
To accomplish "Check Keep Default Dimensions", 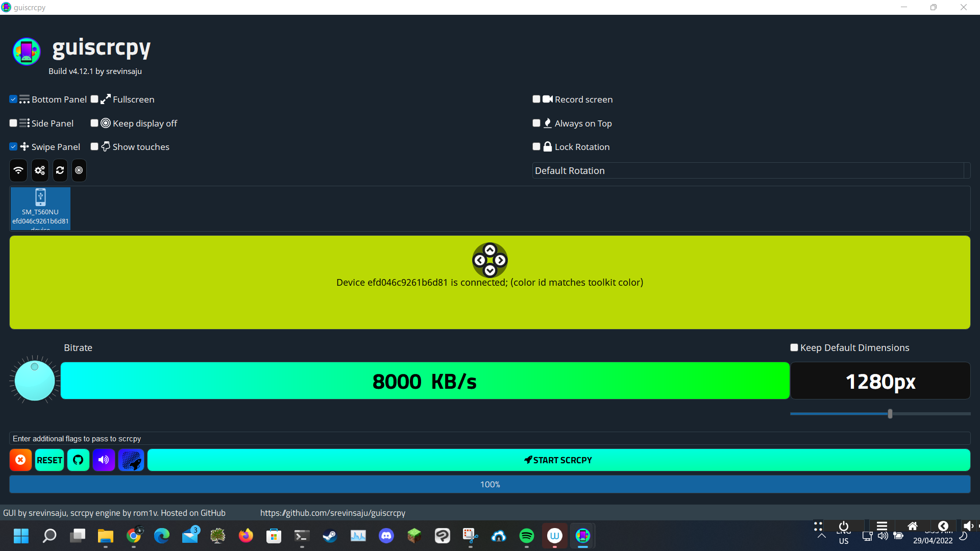I will pyautogui.click(x=794, y=348).
